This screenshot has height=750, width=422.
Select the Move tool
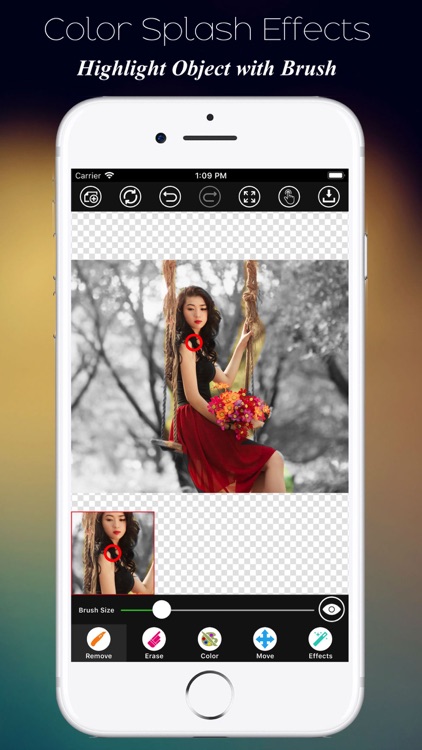(x=265, y=643)
